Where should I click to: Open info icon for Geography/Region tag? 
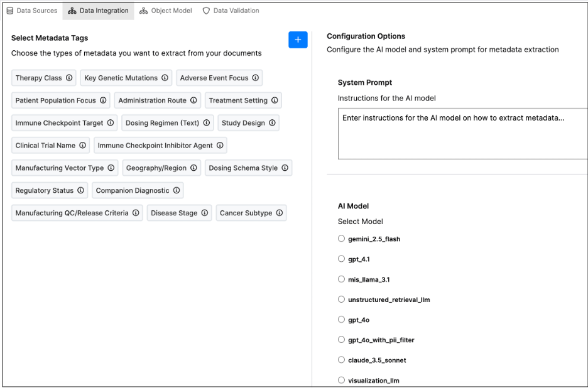(193, 168)
